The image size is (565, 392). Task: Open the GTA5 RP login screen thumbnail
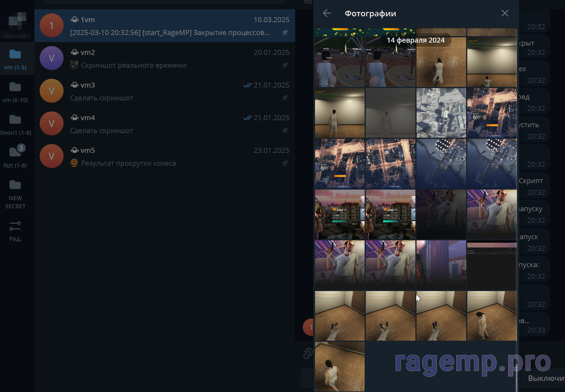(340, 214)
